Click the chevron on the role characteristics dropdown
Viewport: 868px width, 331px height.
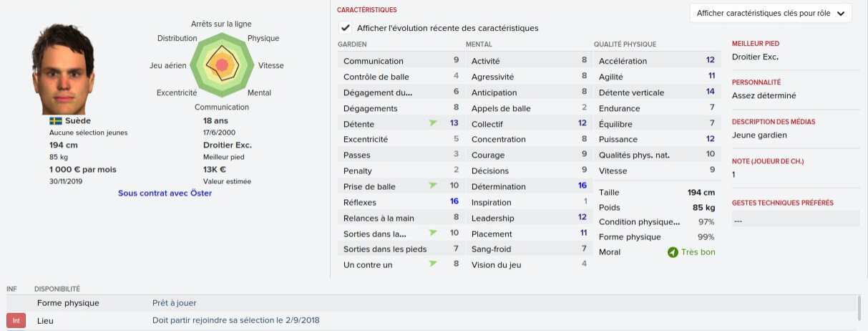[840, 14]
